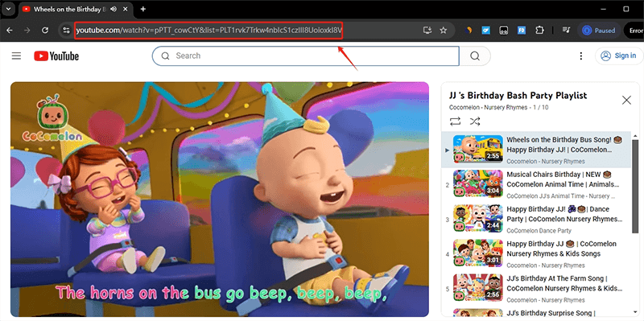Play Wheels on the Birthday Bus Song thumbnail
Screen dimensions: 644x321
click(478, 149)
